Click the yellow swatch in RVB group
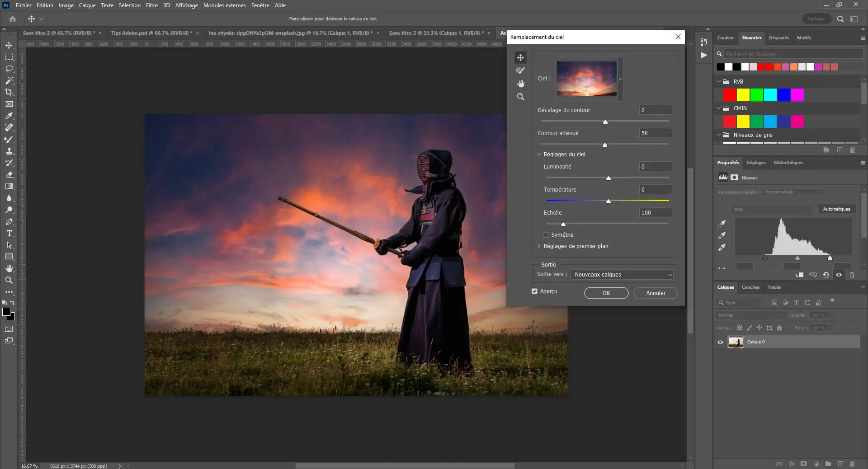This screenshot has height=469, width=868. tap(743, 95)
